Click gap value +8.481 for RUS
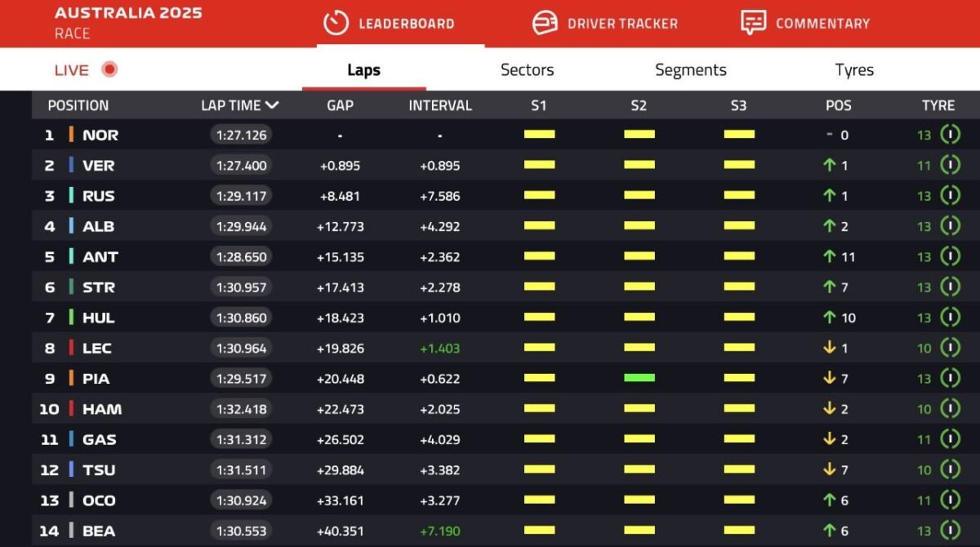The width and height of the screenshot is (980, 547). click(340, 196)
